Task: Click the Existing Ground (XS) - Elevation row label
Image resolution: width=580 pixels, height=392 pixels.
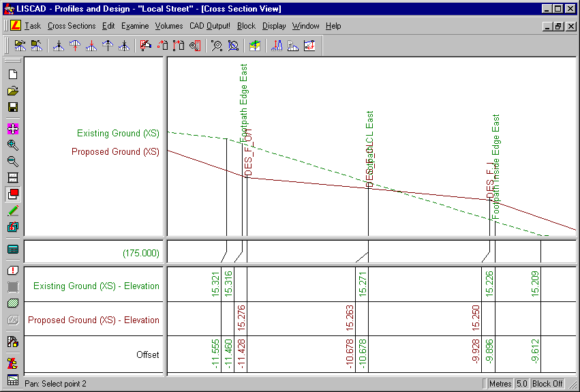Action: point(96,286)
